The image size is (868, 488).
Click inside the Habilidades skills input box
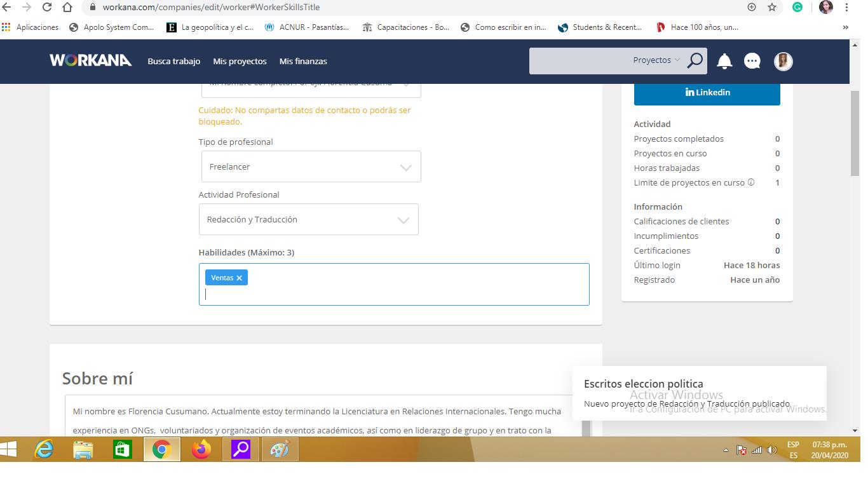[394, 284]
